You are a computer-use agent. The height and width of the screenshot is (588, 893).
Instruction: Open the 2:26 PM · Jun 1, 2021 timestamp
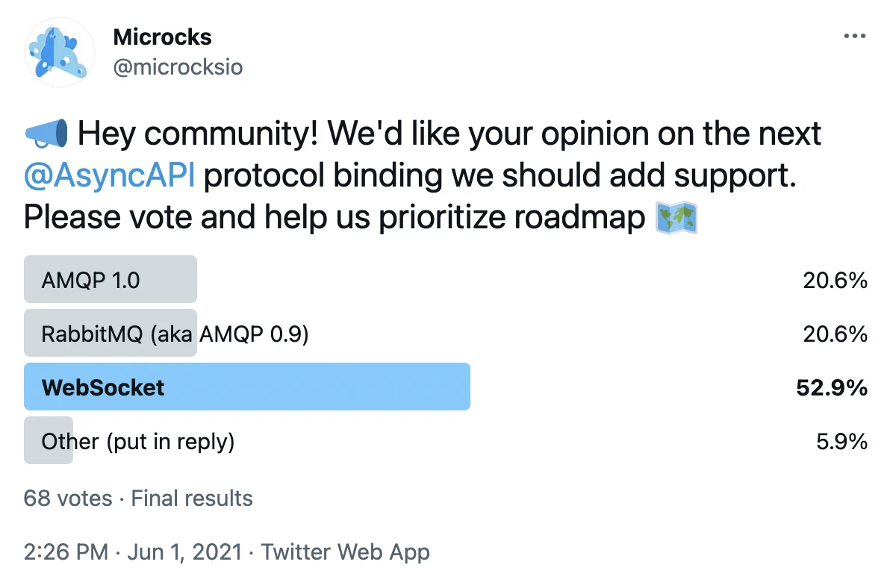(x=133, y=552)
